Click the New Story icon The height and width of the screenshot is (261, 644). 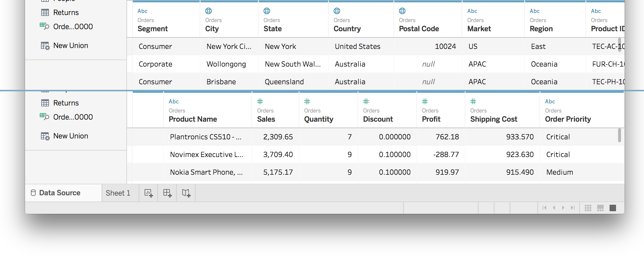186,193
